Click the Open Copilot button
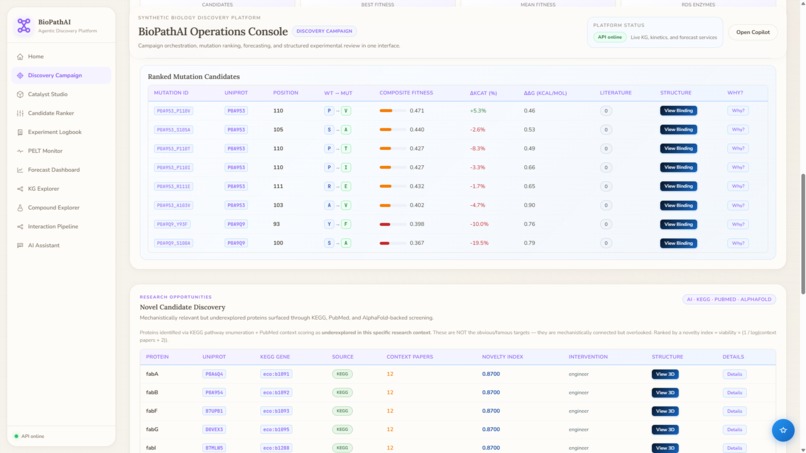The width and height of the screenshot is (806, 453). 753,32
